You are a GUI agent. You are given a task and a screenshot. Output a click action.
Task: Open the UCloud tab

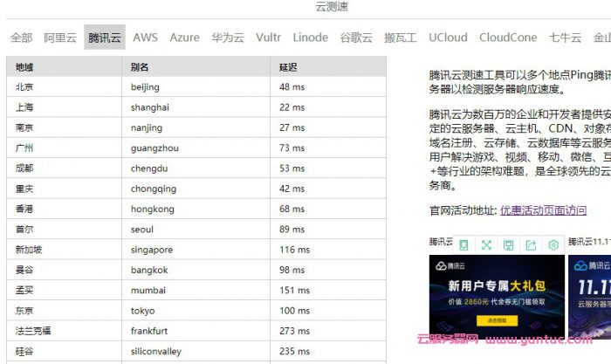(448, 38)
